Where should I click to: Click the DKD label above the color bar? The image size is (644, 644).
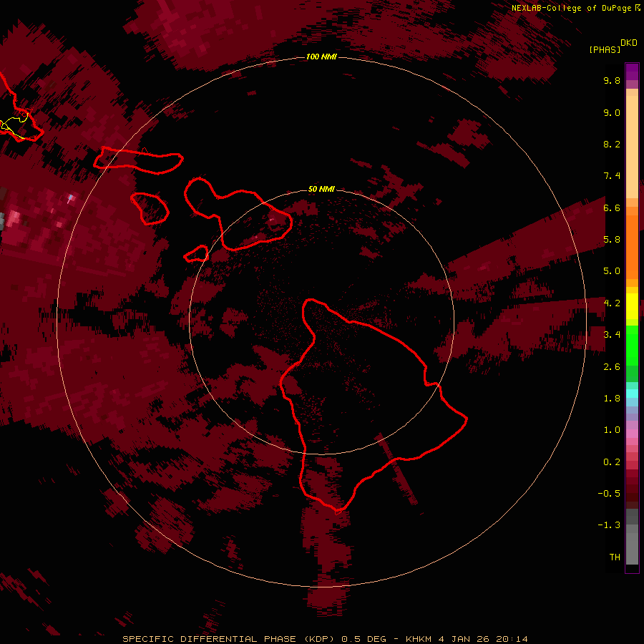[629, 42]
